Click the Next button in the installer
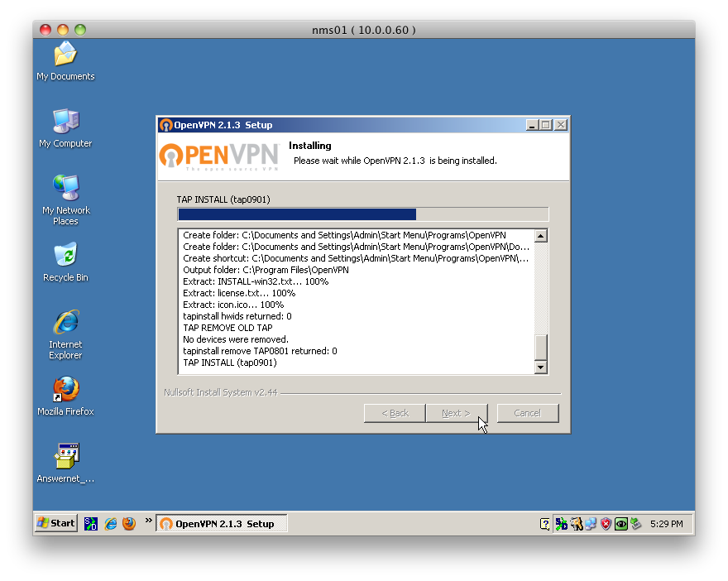 [457, 413]
